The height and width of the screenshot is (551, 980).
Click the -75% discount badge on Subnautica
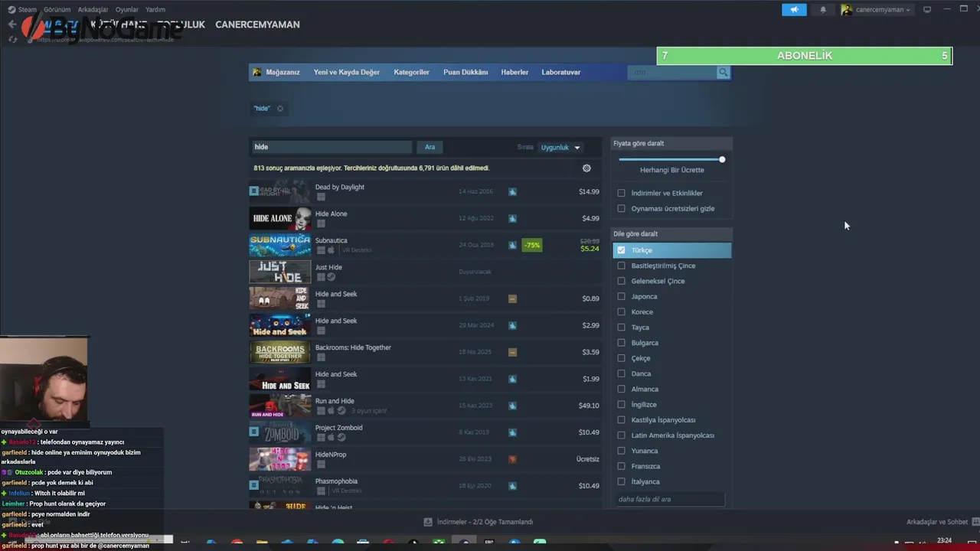[532, 245]
